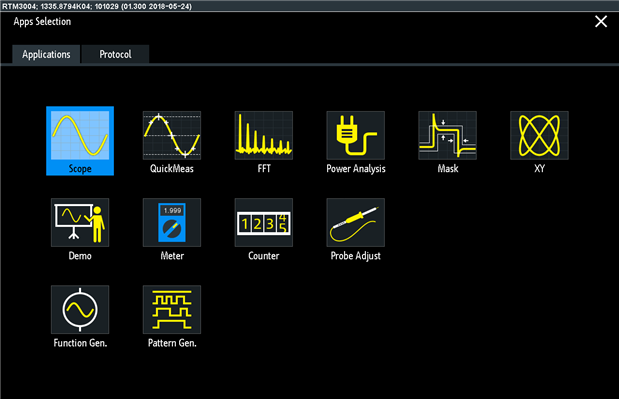Open the Function Gen. app
Screen dimensions: 619x399
(x=80, y=317)
